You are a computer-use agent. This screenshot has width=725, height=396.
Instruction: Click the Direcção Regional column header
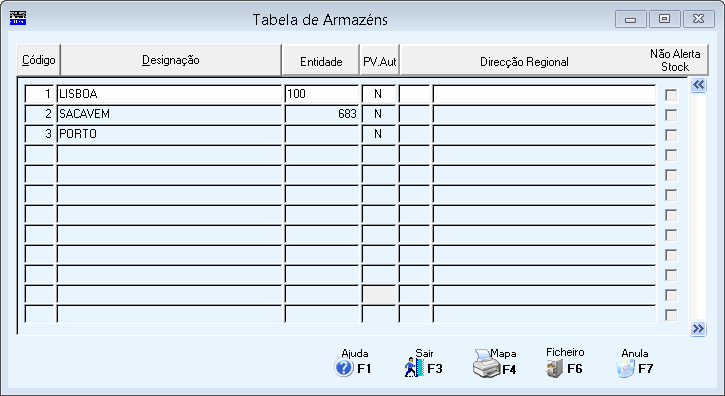524,60
